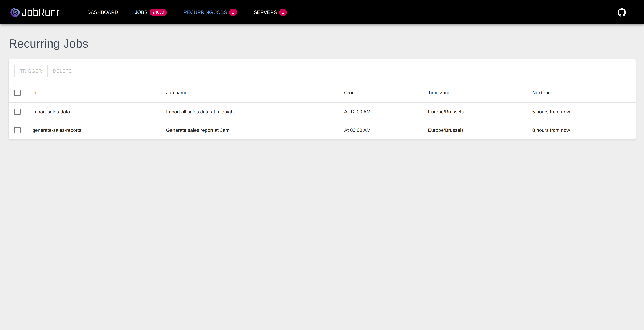
Task: Click the Cron column header
Action: click(349, 93)
